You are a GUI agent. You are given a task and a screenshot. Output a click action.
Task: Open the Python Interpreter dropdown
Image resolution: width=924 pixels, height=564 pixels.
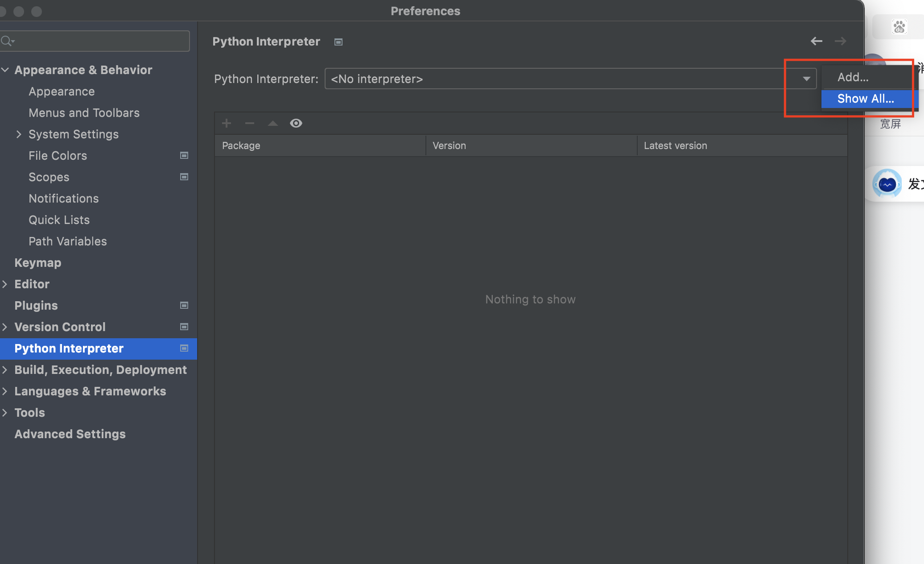pyautogui.click(x=805, y=79)
